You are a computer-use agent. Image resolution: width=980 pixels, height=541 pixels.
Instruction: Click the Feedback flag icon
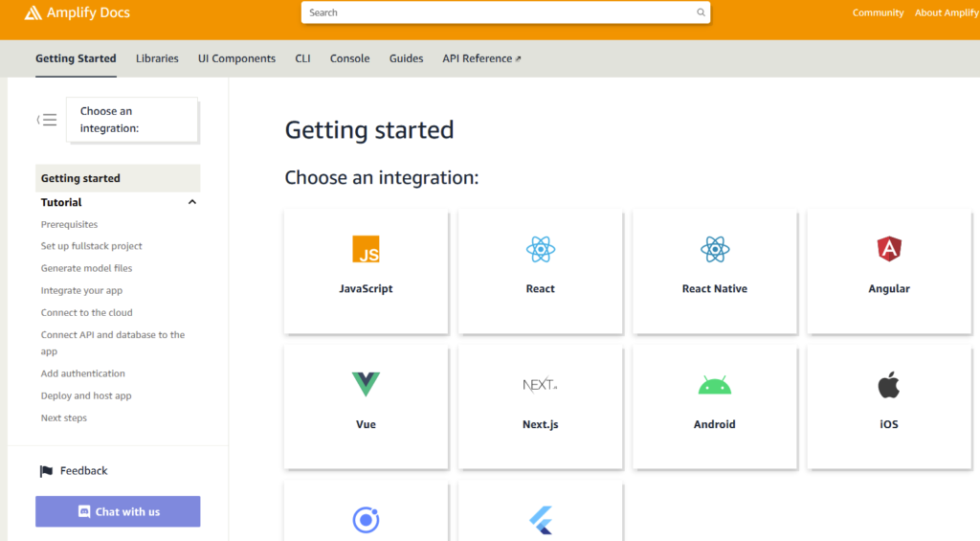(46, 471)
